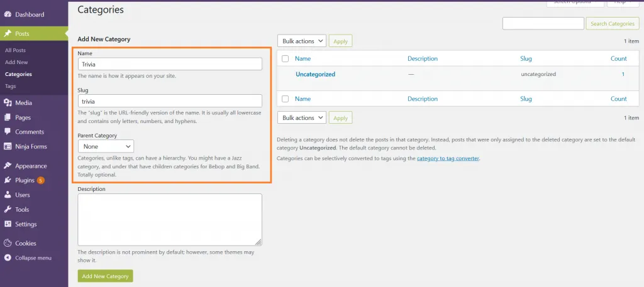Screen dimensions: 644x287
Task: Click the 'uncategorized' slug cell text
Action: coord(538,74)
